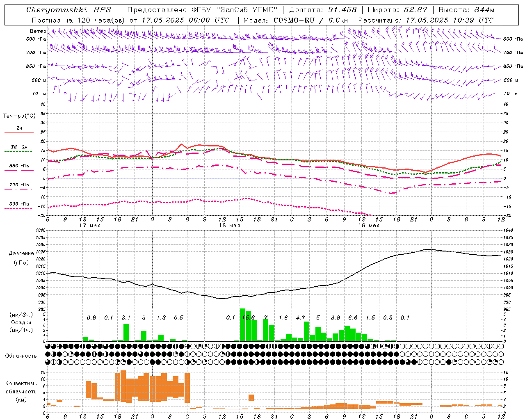525x420 pixels.
Task: Click the 4.7 precipitation amount value
Action: pyautogui.click(x=301, y=317)
